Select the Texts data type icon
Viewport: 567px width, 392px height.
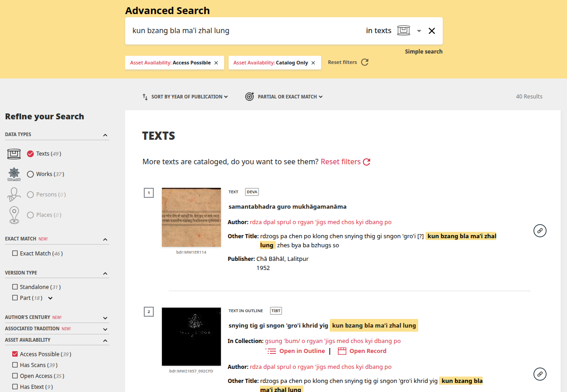[x=14, y=153]
